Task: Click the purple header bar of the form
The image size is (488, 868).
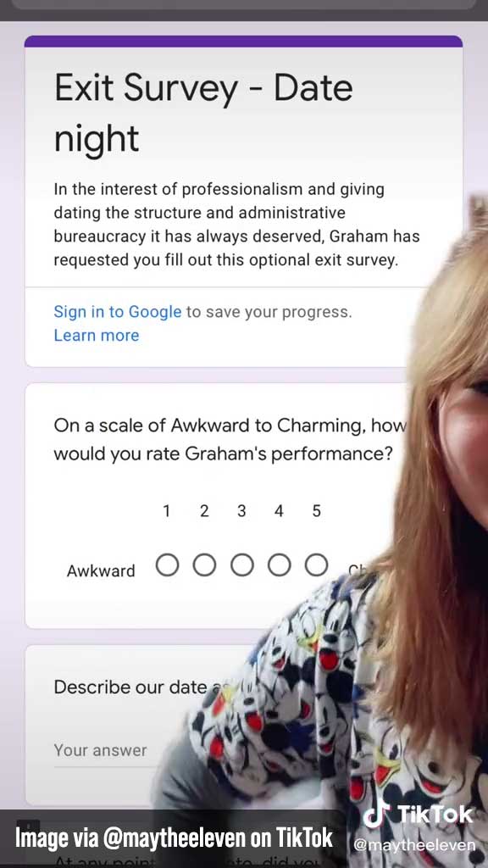Action: click(243, 42)
